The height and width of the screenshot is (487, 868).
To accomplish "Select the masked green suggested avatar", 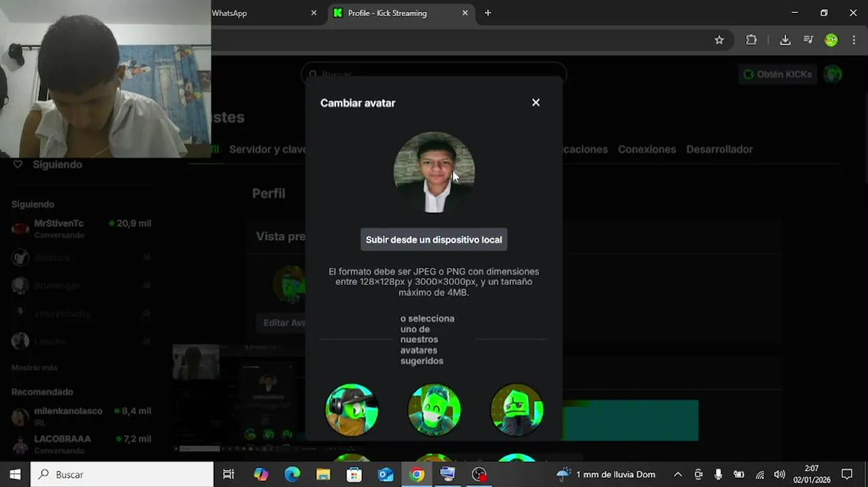I will 434,409.
